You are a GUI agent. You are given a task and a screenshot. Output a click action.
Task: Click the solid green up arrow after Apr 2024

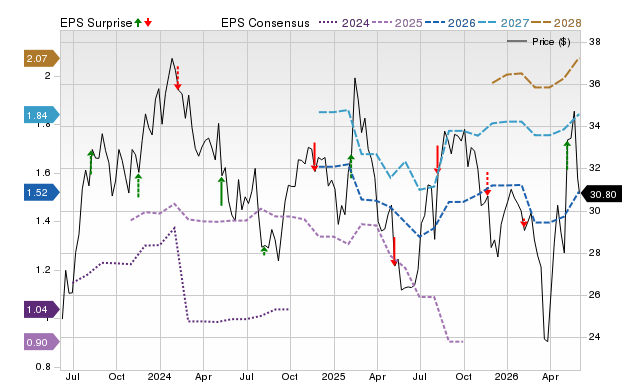221,191
